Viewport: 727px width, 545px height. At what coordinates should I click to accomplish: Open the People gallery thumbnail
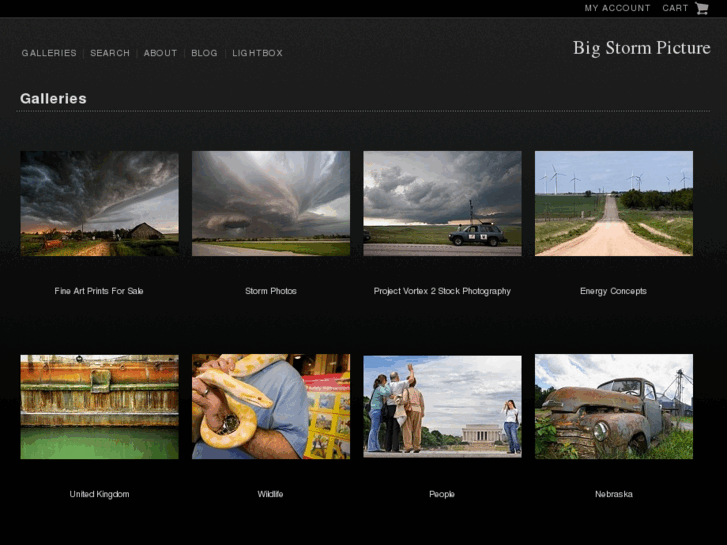442,407
